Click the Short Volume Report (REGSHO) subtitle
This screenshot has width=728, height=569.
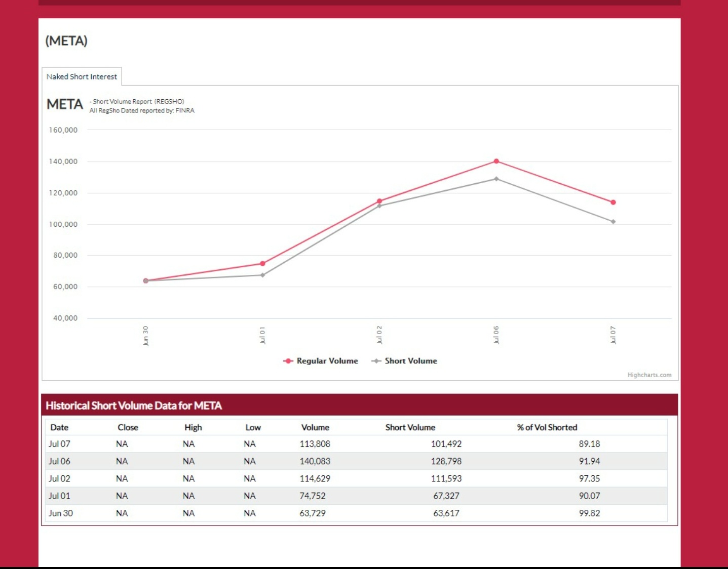(x=137, y=101)
